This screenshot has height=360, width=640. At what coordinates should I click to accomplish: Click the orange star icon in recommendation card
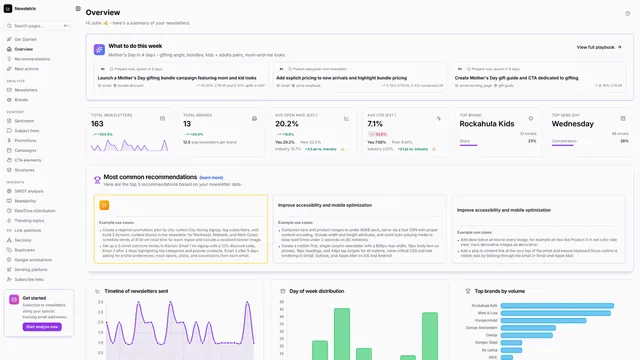tap(104, 205)
